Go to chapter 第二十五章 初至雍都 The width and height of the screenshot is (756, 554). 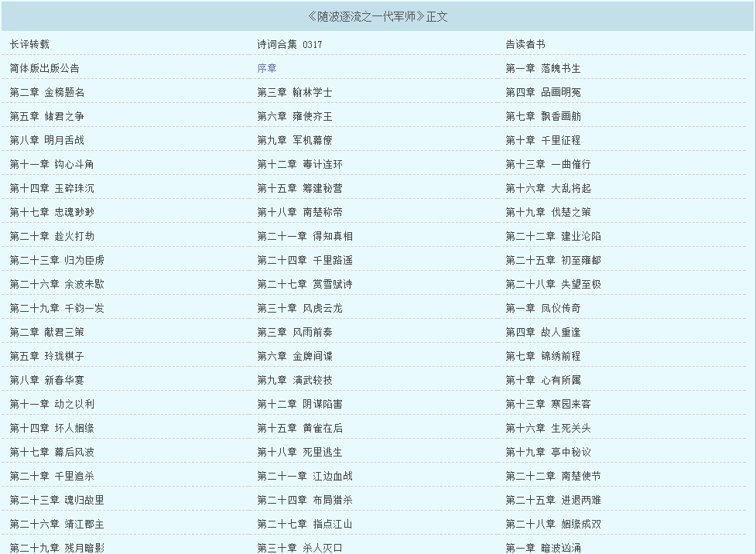pyautogui.click(x=552, y=260)
